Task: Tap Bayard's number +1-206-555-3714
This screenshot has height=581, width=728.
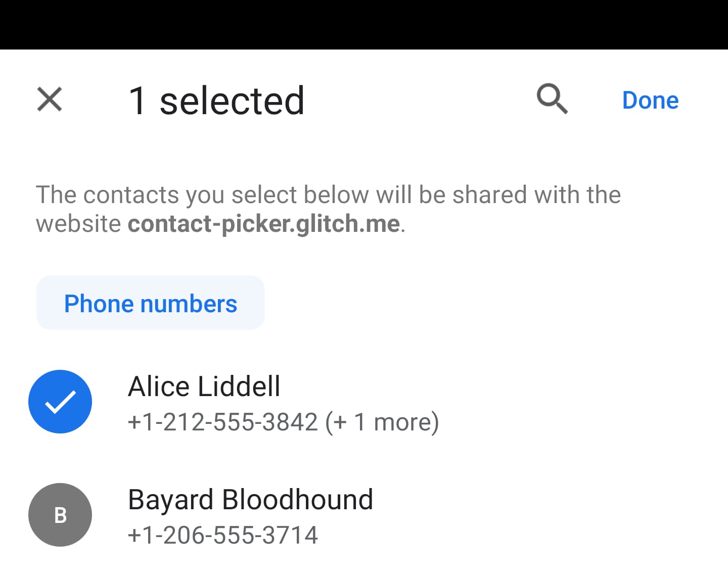Action: click(x=223, y=535)
